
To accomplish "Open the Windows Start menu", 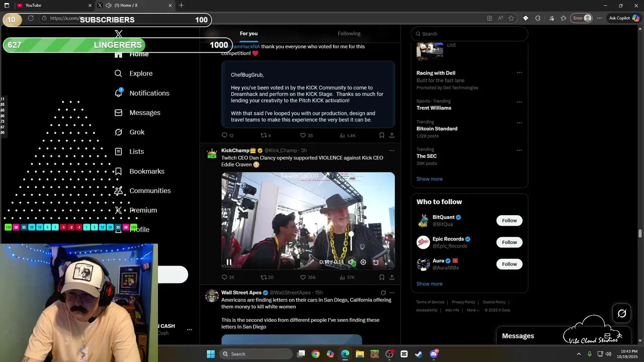I will pyautogui.click(x=211, y=354).
